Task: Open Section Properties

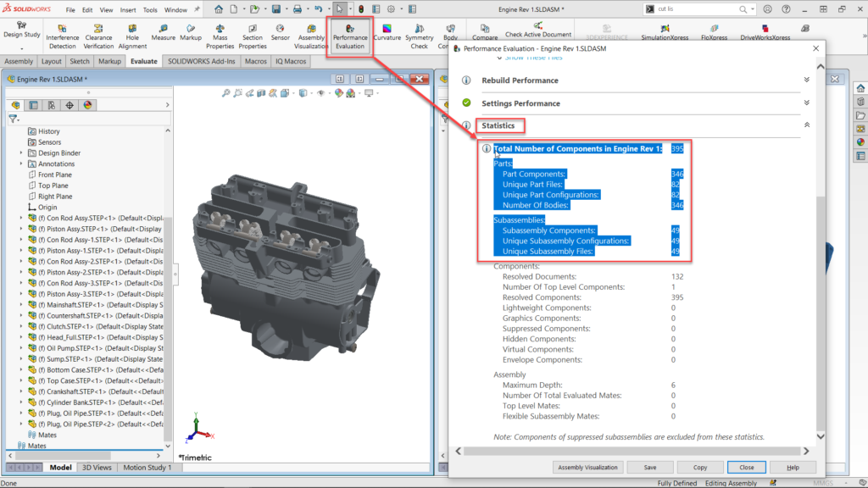Action: click(x=253, y=36)
